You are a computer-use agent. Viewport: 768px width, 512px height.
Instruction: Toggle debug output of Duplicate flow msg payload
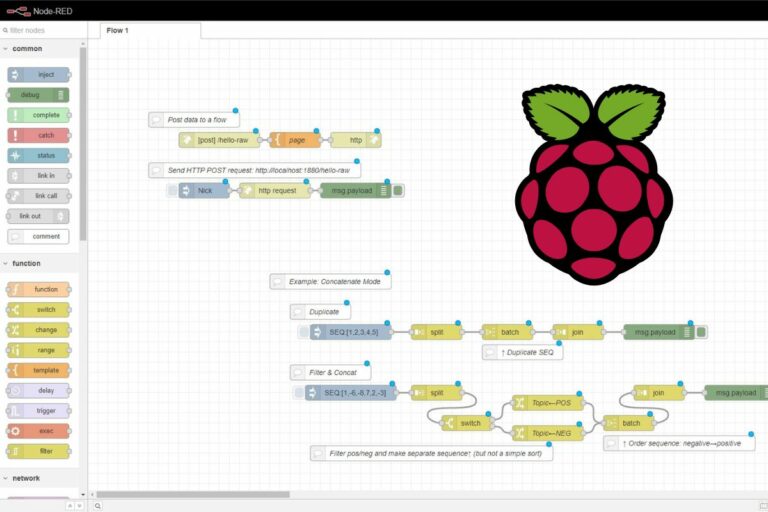click(701, 332)
